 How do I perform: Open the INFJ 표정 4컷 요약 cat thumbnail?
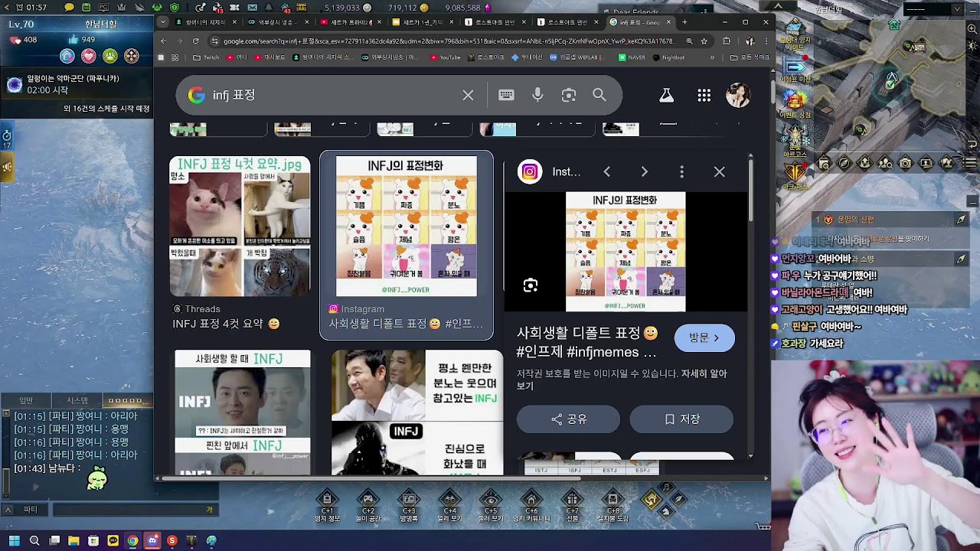coord(240,227)
